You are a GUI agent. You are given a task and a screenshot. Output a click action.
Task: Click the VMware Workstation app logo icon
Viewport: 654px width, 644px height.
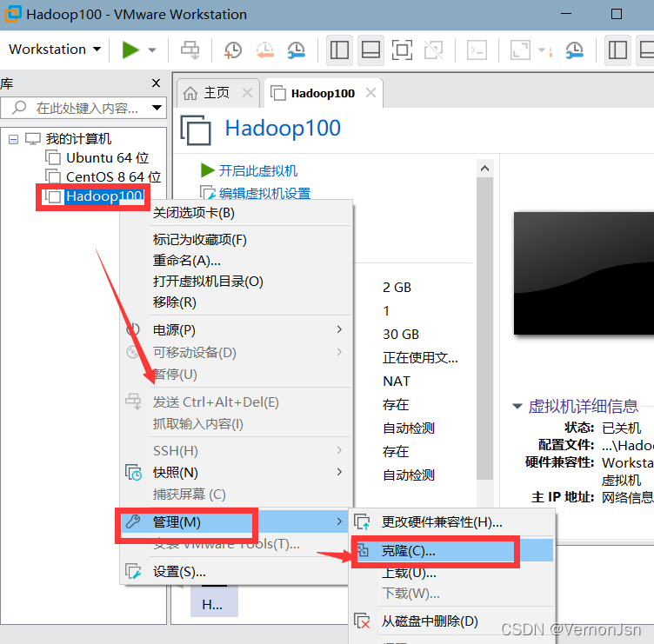tap(12, 14)
